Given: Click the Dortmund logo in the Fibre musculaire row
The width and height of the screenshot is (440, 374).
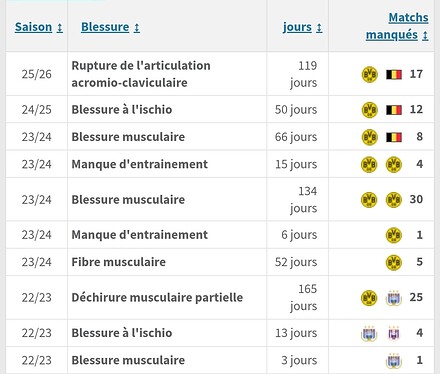Looking at the screenshot, I should tap(394, 262).
